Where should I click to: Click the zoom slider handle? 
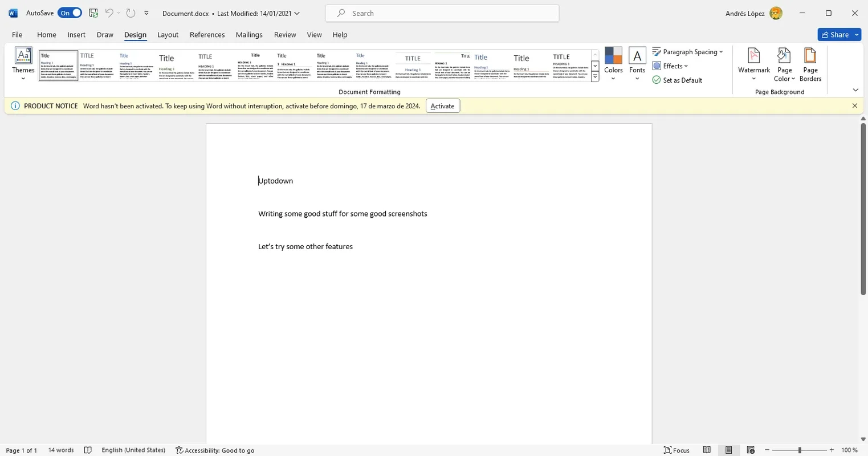point(800,450)
